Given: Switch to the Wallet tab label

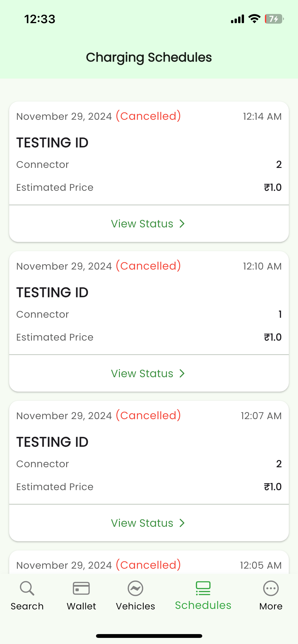Looking at the screenshot, I should coord(81,606).
